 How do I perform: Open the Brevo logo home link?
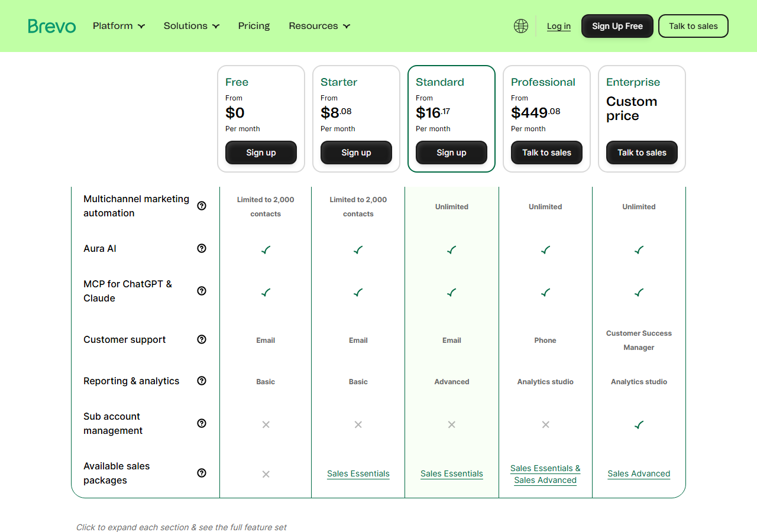52,26
